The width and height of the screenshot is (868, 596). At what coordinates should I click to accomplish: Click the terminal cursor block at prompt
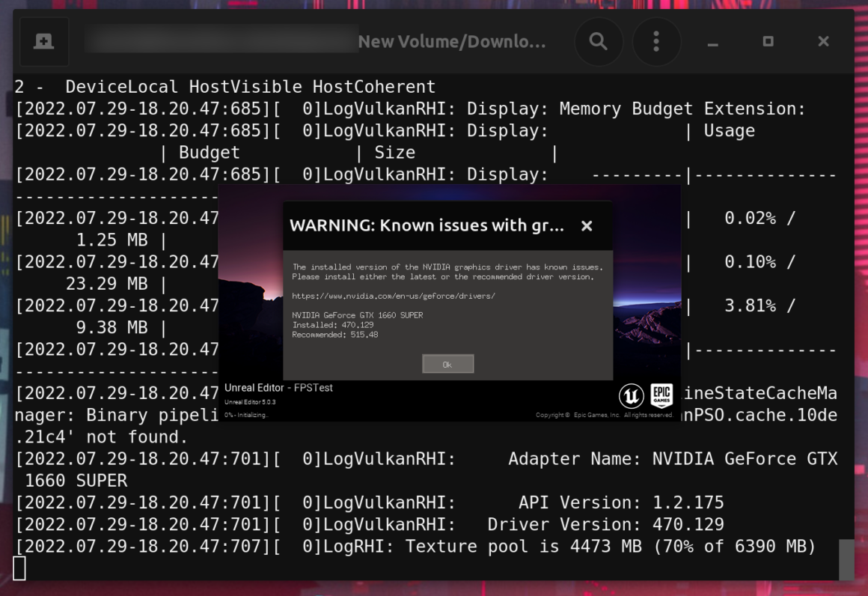[x=19, y=568]
